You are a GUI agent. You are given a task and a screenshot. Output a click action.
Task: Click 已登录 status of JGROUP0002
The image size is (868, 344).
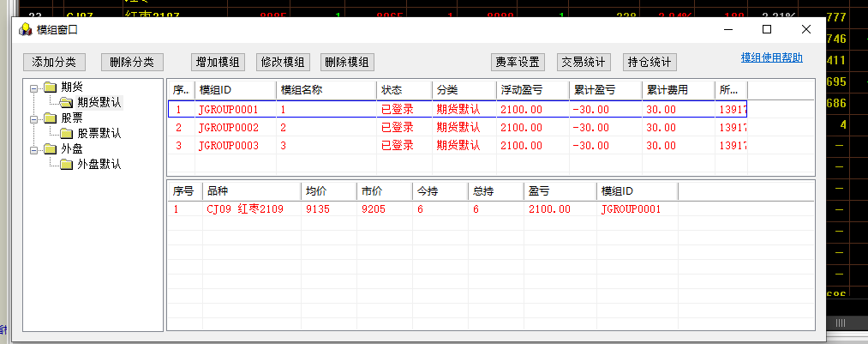(x=398, y=128)
